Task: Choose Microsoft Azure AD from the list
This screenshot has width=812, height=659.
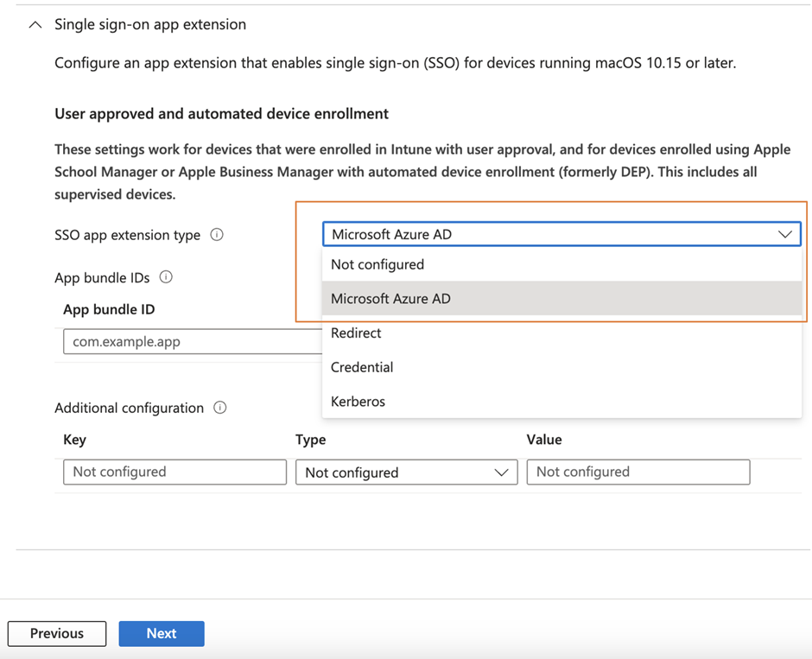Action: tap(561, 299)
